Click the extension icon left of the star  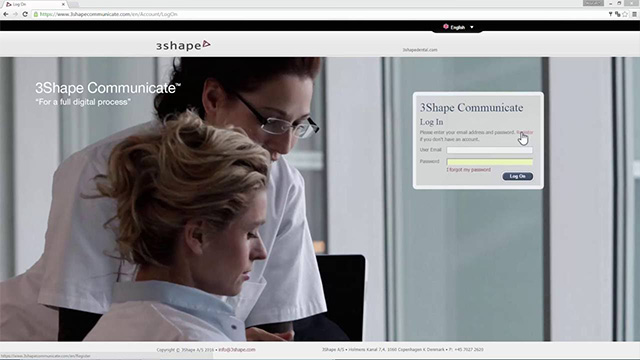coord(618,14)
